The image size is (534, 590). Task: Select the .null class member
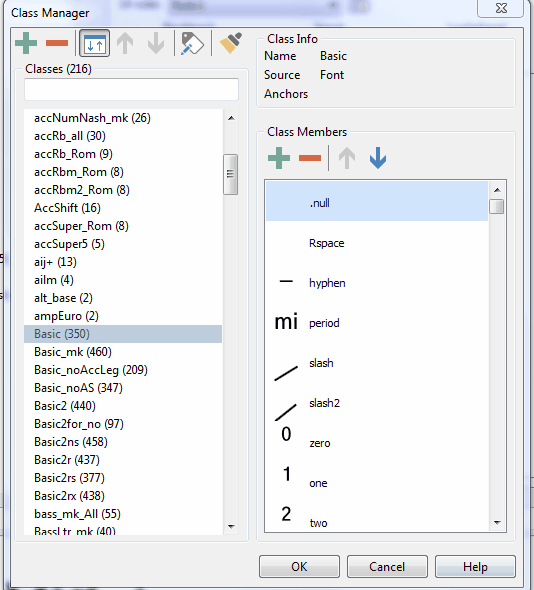click(377, 202)
